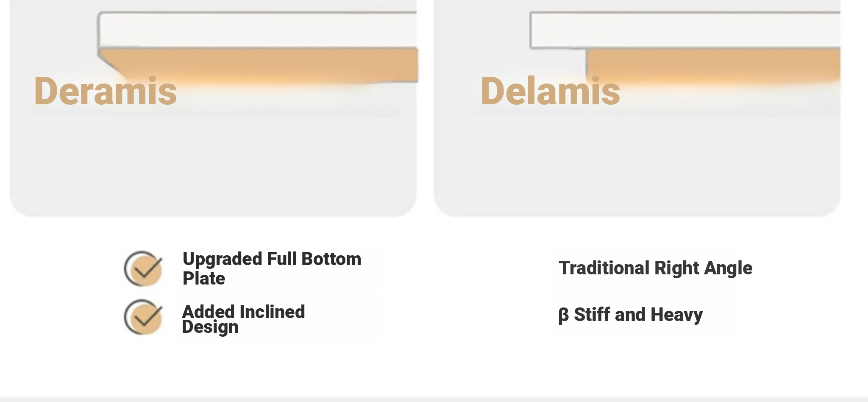Select the Delamis brand label

pos(550,91)
